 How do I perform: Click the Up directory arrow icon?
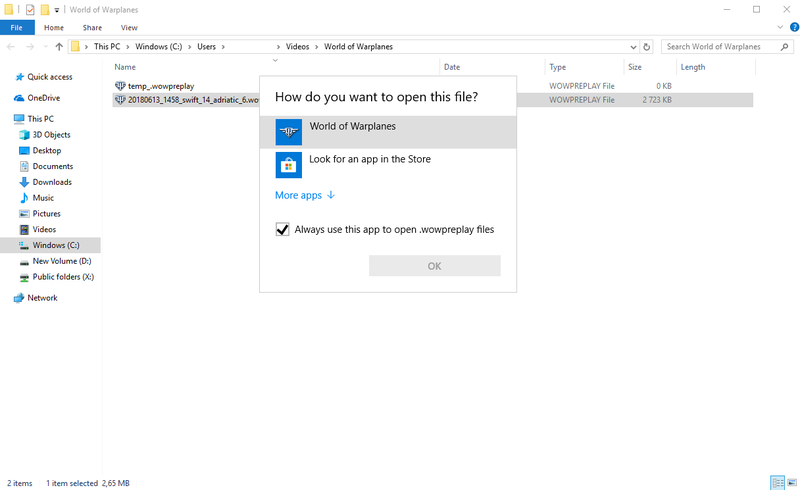click(59, 47)
